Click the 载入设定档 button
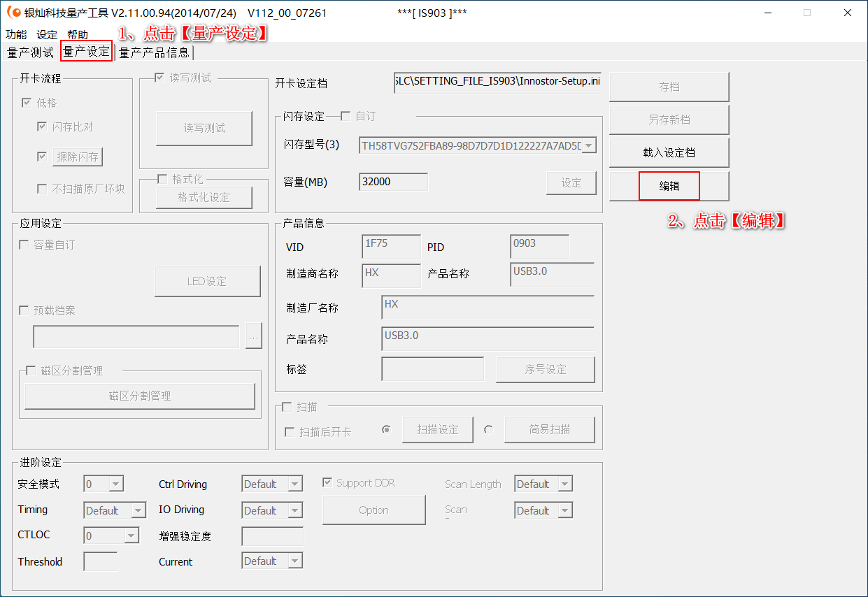Screen dimensions: 868x597 pyautogui.click(x=669, y=152)
